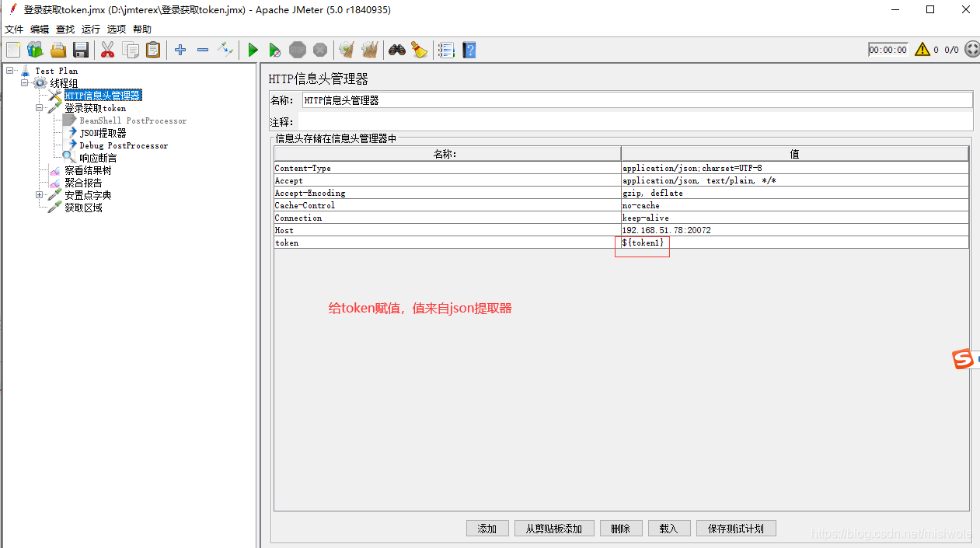Save the test plan with the floppy disk icon
980x548 pixels.
81,50
